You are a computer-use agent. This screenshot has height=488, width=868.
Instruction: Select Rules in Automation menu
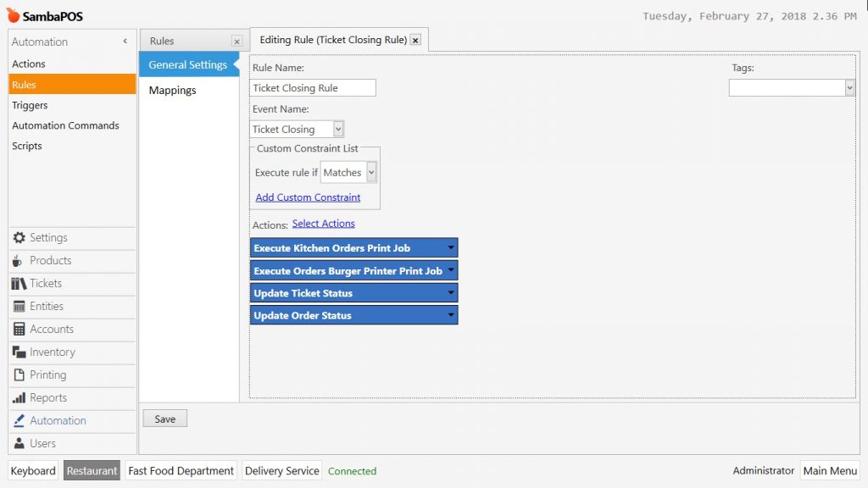[x=72, y=85]
